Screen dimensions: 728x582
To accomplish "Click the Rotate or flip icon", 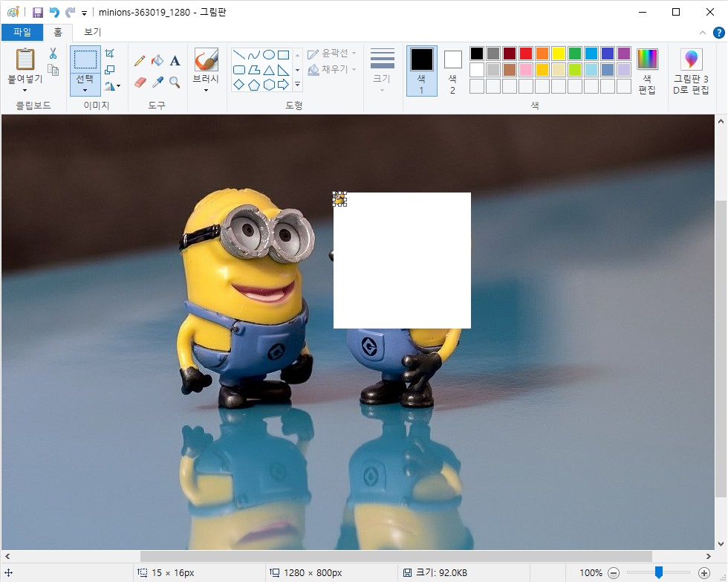I will [x=112, y=85].
